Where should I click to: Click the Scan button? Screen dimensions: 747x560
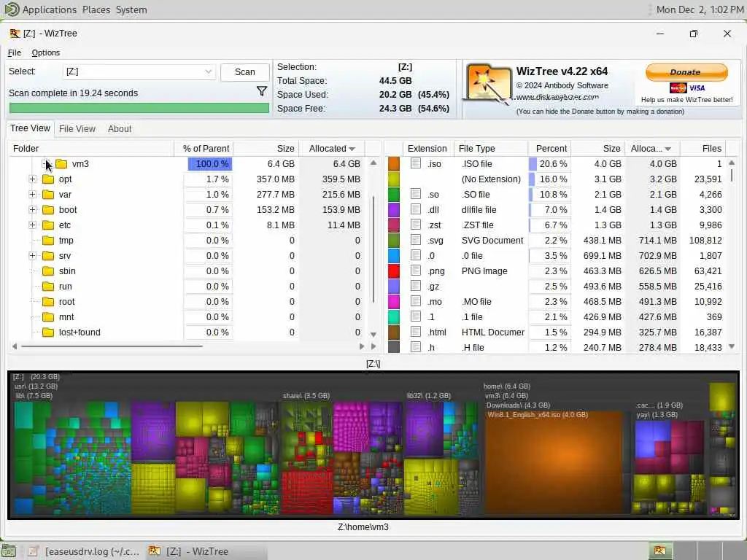[245, 72]
